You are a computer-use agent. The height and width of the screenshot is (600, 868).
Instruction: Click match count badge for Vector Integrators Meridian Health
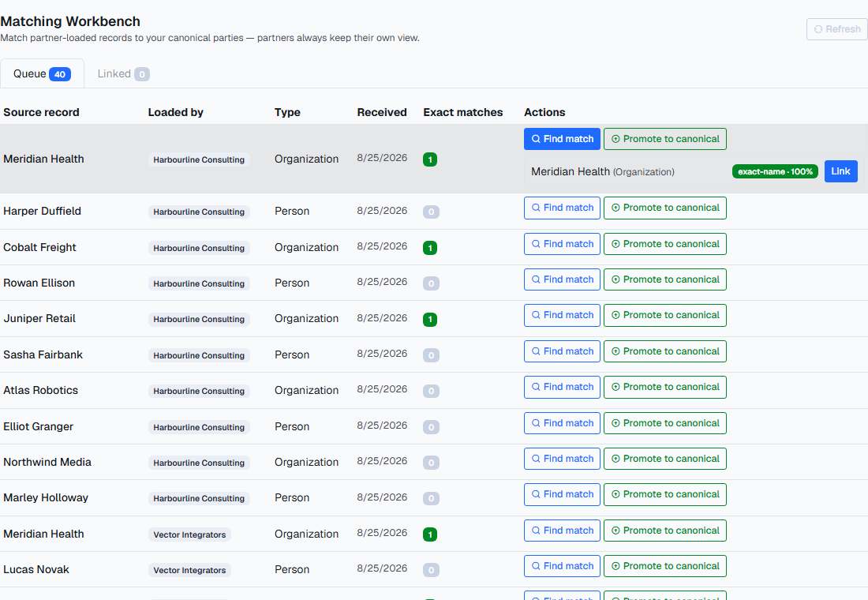[430, 534]
